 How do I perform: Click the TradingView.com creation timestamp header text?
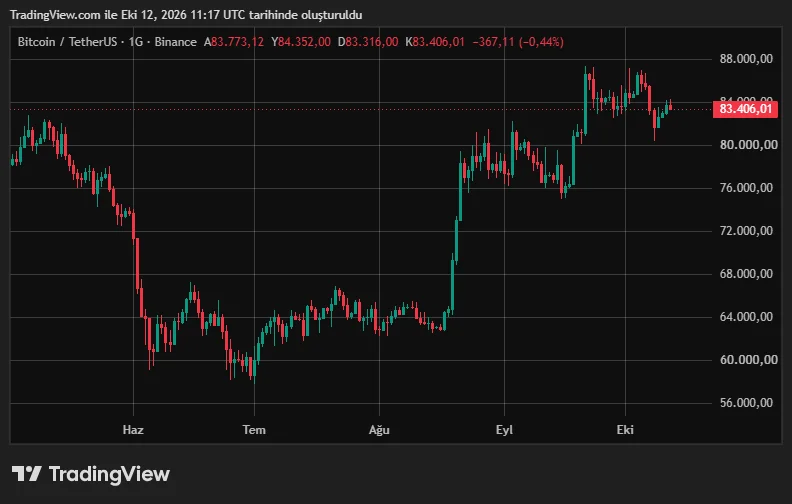point(186,15)
